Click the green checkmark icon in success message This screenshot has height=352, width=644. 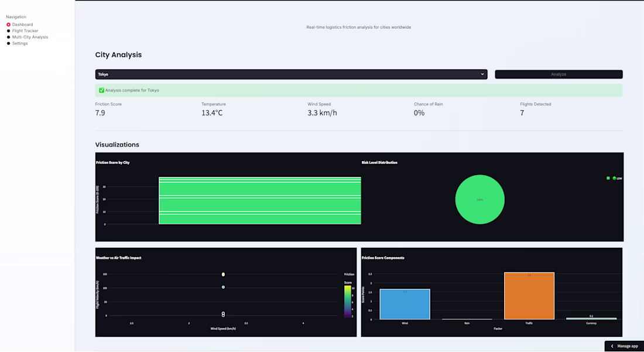click(101, 90)
